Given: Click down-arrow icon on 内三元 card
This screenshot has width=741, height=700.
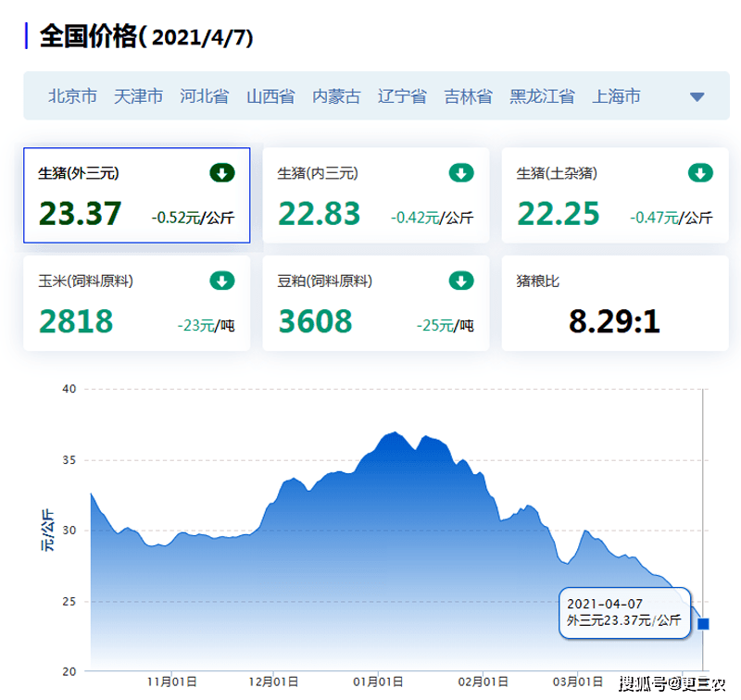Looking at the screenshot, I should tap(461, 173).
